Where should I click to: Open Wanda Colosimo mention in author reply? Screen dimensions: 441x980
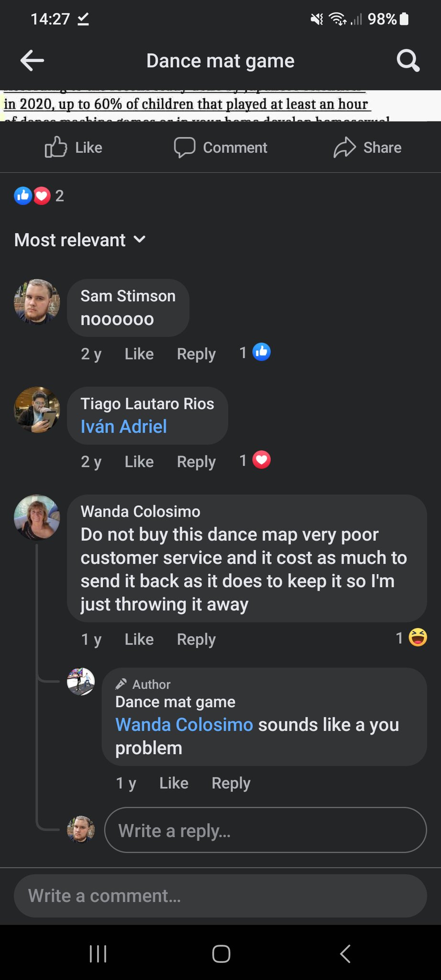[x=184, y=724]
